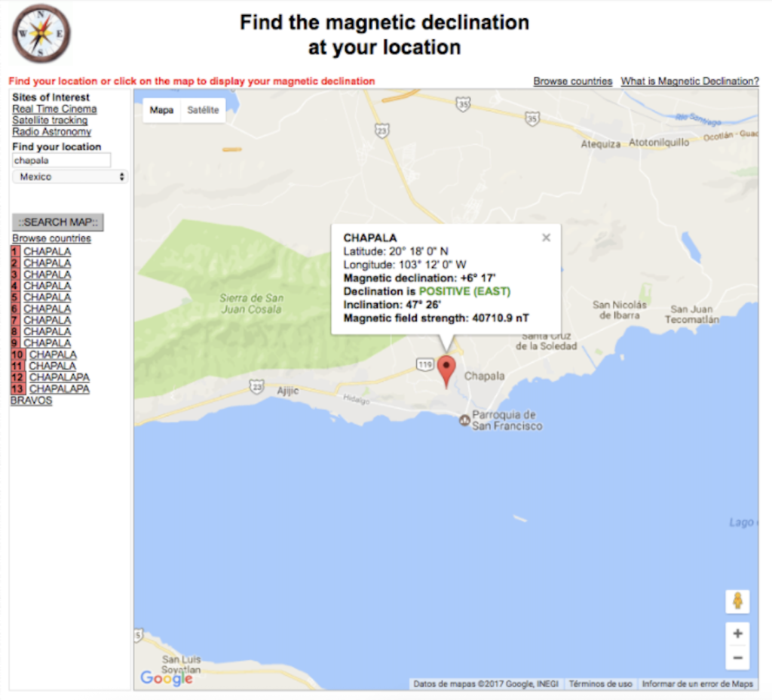Open the Real Time Cinema link
This screenshot has width=772, height=700.
[x=54, y=109]
